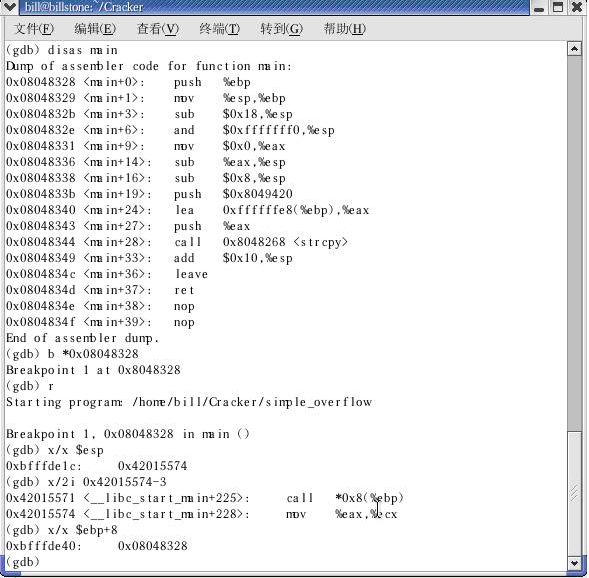Open the 文件(F) menu
The image size is (589, 578).
click(x=34, y=29)
